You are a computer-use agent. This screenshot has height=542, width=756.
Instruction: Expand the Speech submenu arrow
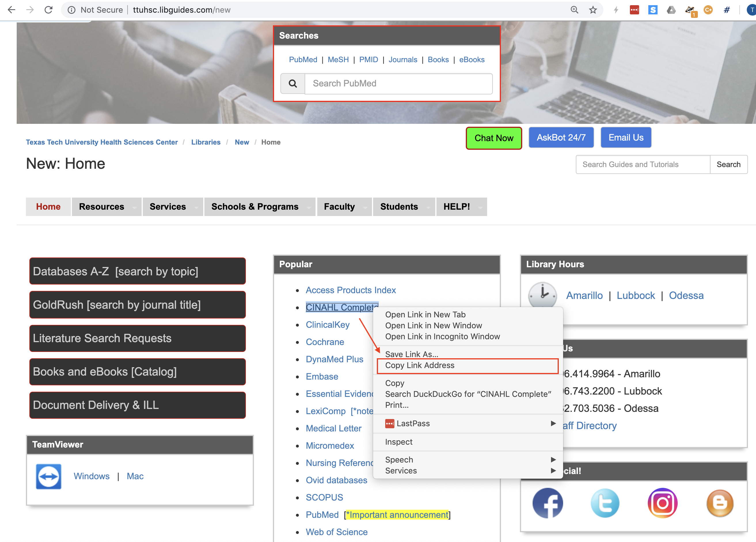(553, 460)
